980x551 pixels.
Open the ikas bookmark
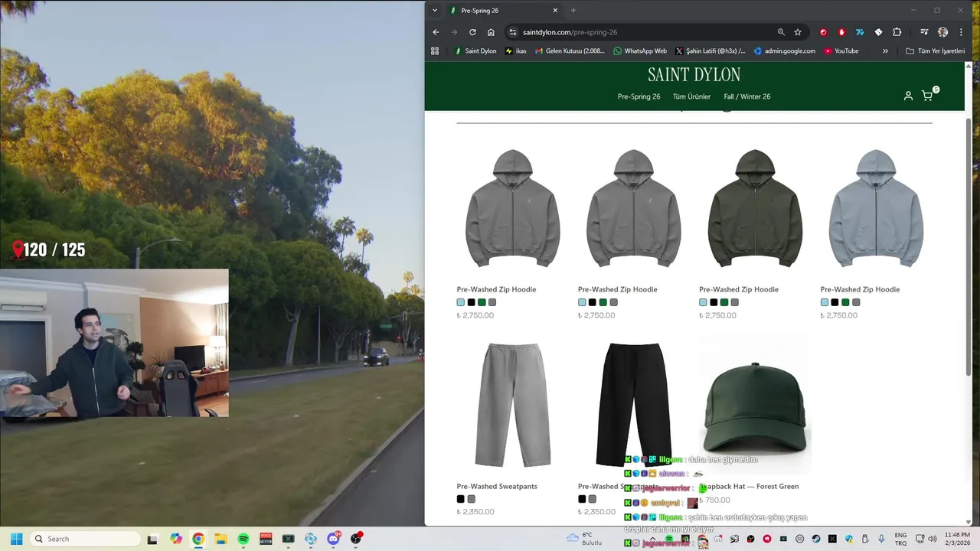click(516, 51)
